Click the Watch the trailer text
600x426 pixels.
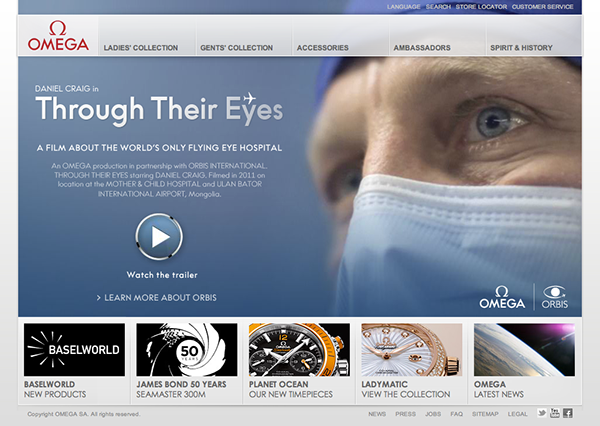pyautogui.click(x=162, y=275)
